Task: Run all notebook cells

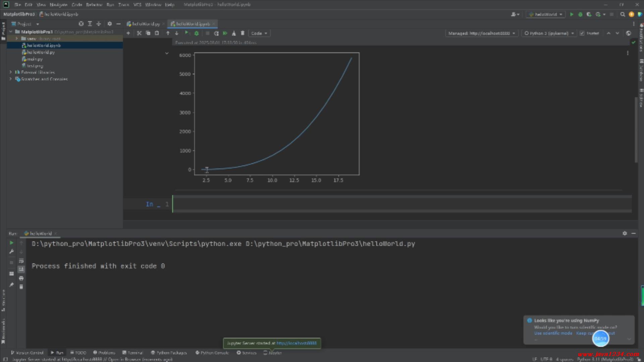Action: pyautogui.click(x=225, y=33)
